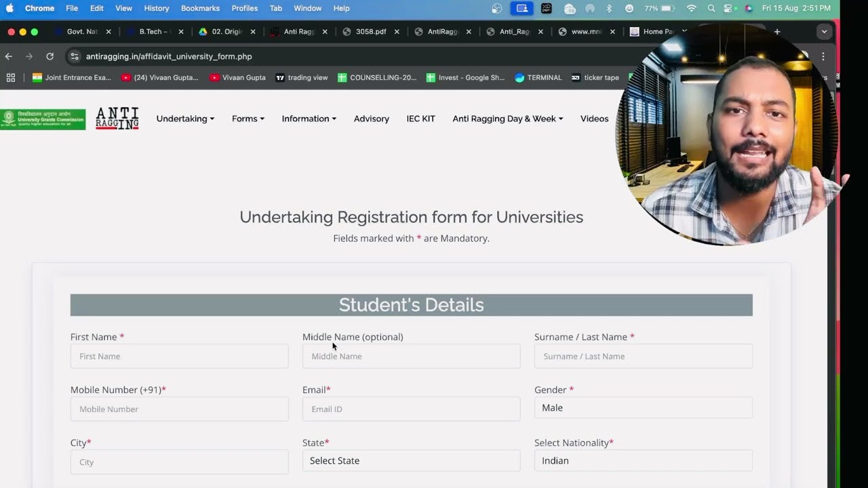Go back to the previous page
Image resolution: width=868 pixels, height=488 pixels.
point(9,56)
